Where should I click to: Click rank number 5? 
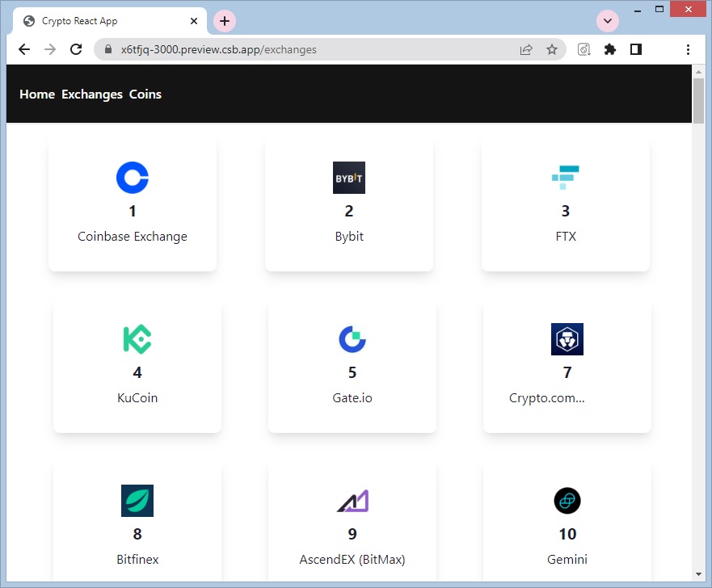(x=352, y=372)
